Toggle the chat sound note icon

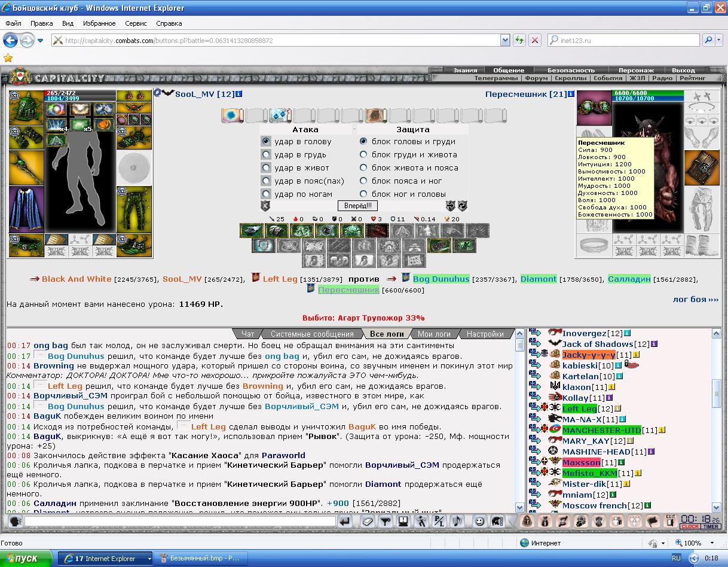[457, 522]
